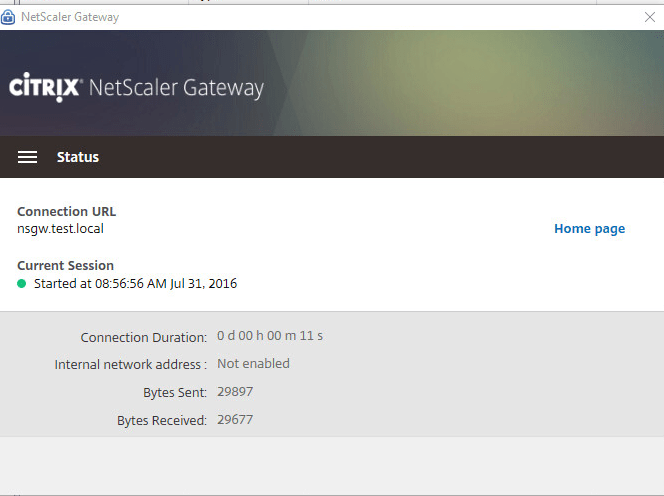The image size is (664, 496).
Task: Click the Started at 08:56:56 AM text
Action: click(136, 283)
